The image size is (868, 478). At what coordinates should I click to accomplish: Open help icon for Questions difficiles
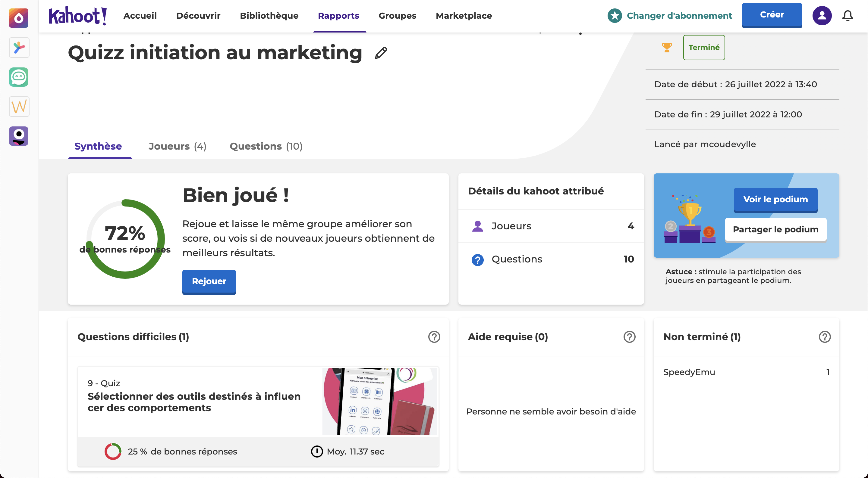[434, 337]
